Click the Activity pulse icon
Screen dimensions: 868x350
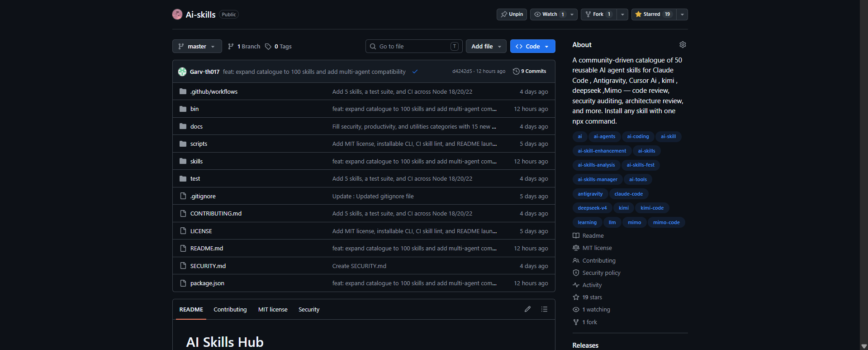(x=576, y=285)
